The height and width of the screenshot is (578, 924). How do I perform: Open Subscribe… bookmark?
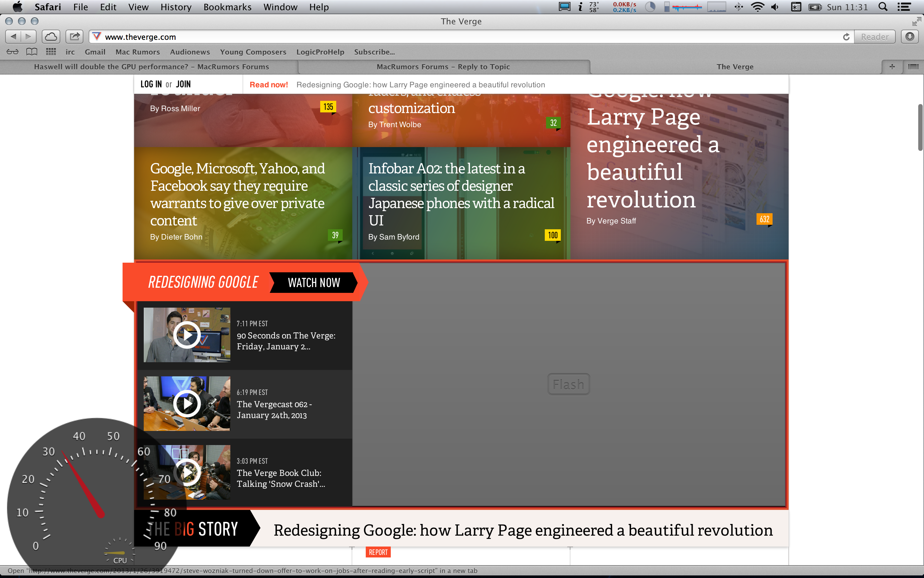374,52
